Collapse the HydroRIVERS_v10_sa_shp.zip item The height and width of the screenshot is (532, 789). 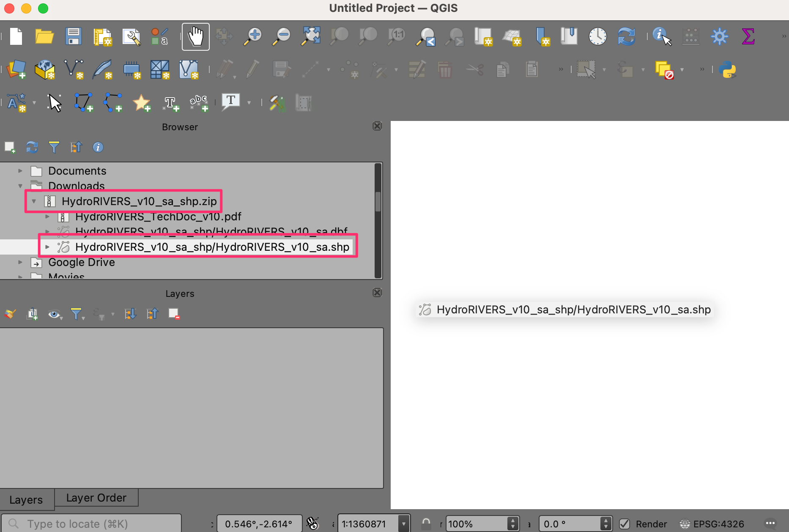tap(34, 201)
